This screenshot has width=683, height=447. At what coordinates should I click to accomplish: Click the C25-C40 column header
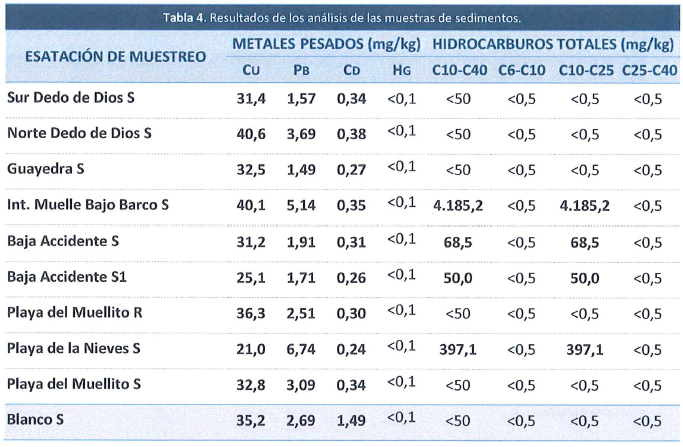(649, 70)
